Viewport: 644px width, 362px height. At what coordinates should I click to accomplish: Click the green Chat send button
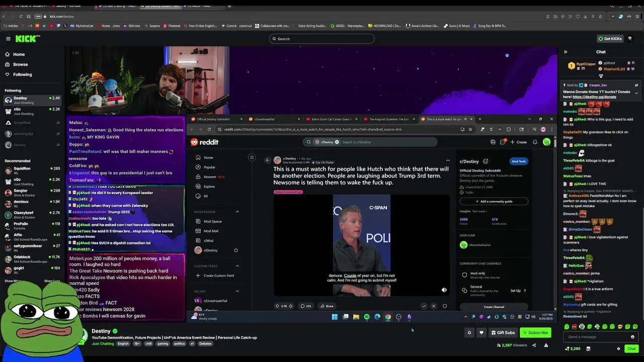pos(631,348)
